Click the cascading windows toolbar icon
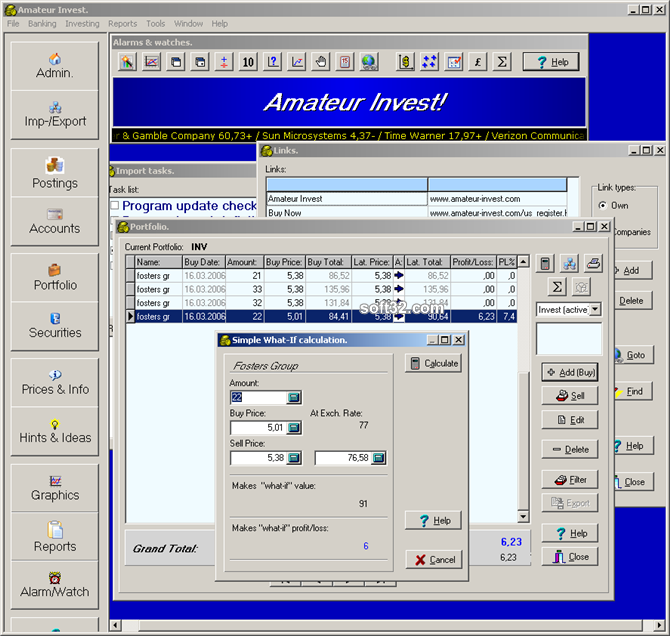 click(x=176, y=62)
